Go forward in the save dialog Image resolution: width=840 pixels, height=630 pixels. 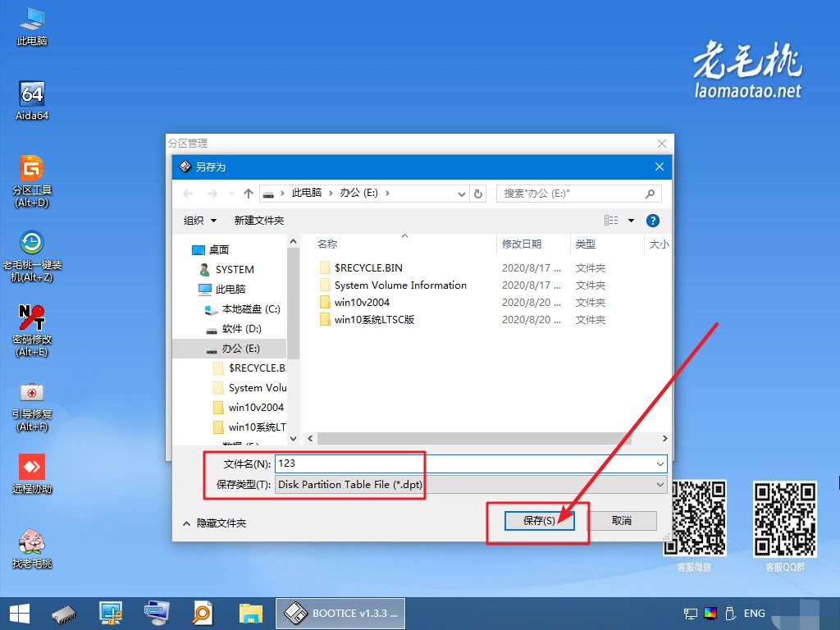click(x=212, y=194)
